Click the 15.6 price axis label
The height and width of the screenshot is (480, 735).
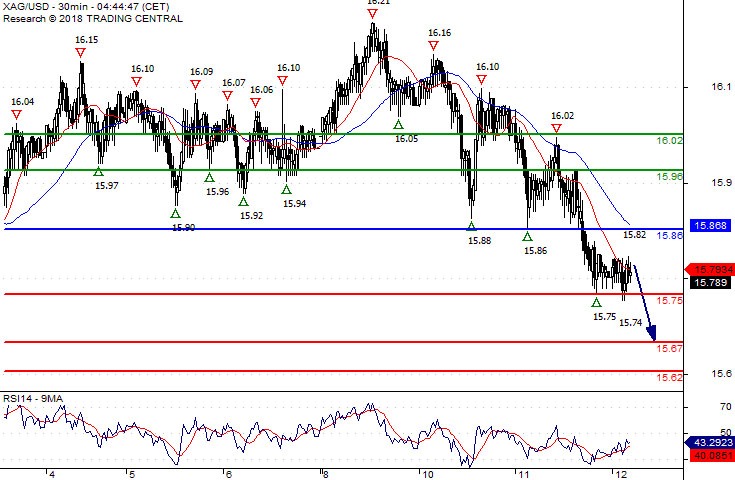click(721, 374)
